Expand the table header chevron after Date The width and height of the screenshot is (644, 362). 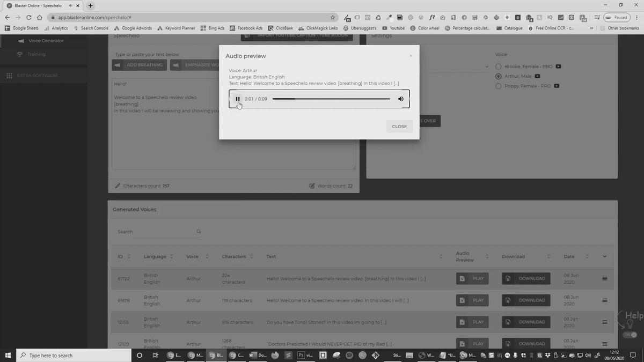tap(605, 256)
